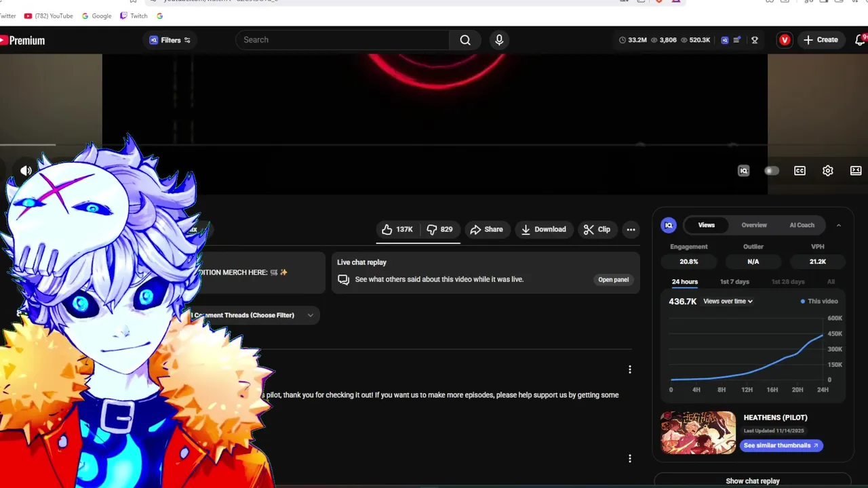Viewport: 868px width, 488px height.
Task: Click the Download button
Action: click(x=543, y=229)
